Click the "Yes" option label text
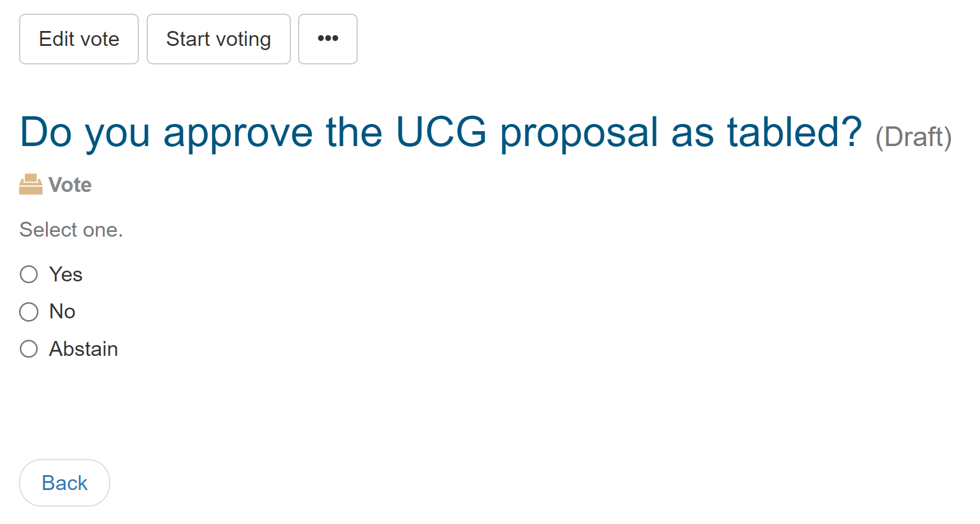The width and height of the screenshot is (980, 524). coord(66,274)
